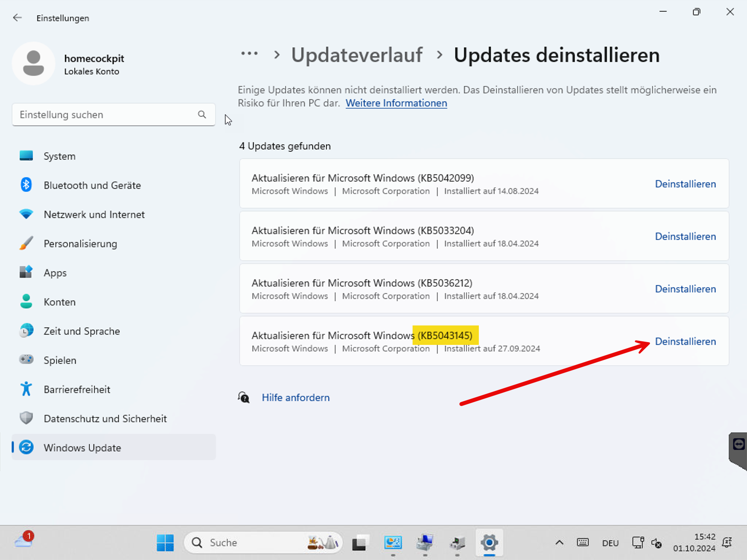This screenshot has height=560, width=747.
Task: Show hidden system tray icons
Action: click(x=559, y=543)
